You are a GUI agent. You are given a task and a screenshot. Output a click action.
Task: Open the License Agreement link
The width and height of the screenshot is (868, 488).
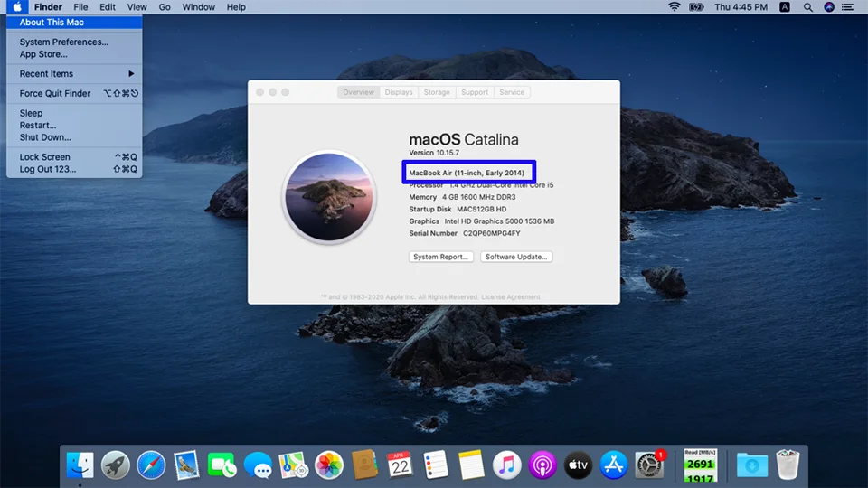[x=510, y=297]
